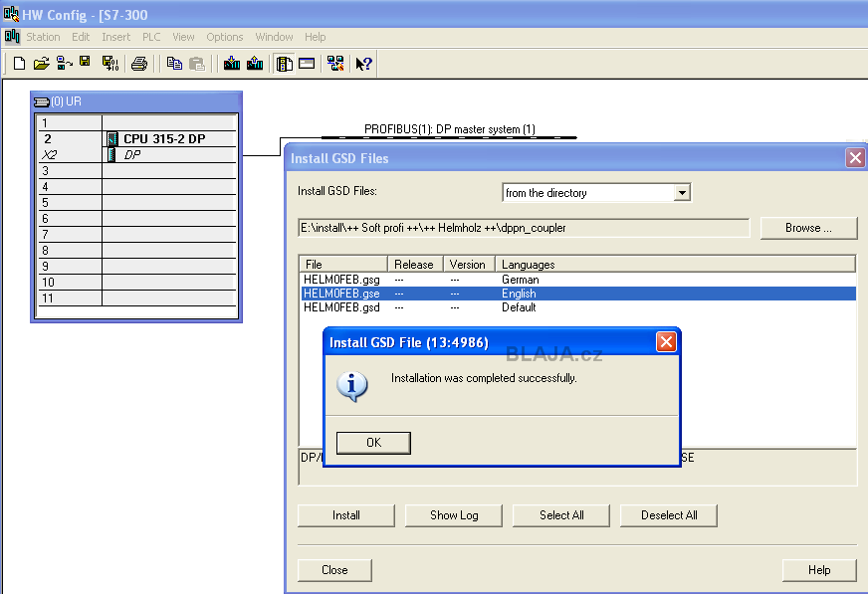Click the Download to Module toolbar icon
Screen dimensions: 868x594
coord(231,64)
